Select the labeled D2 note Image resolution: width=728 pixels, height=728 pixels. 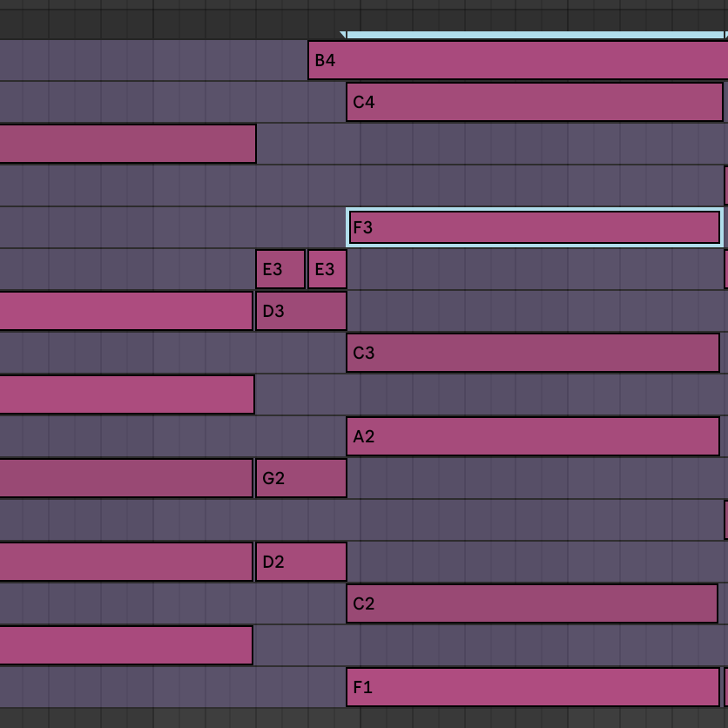[301, 562]
